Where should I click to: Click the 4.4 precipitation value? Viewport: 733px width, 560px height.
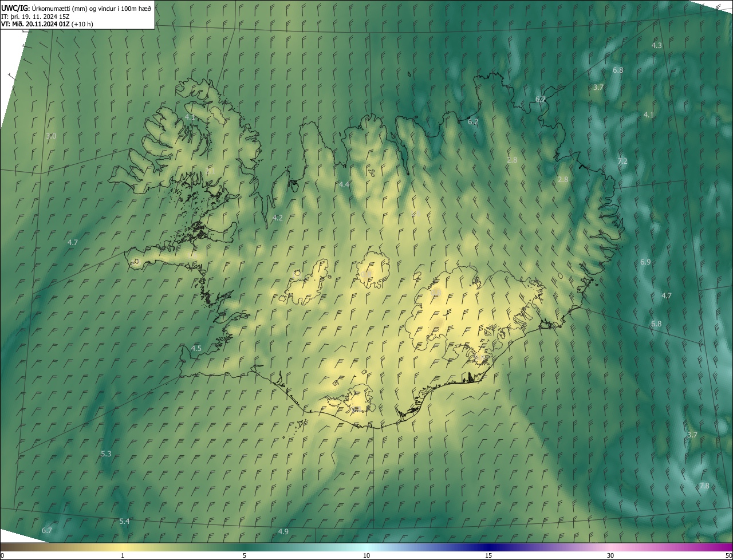344,184
